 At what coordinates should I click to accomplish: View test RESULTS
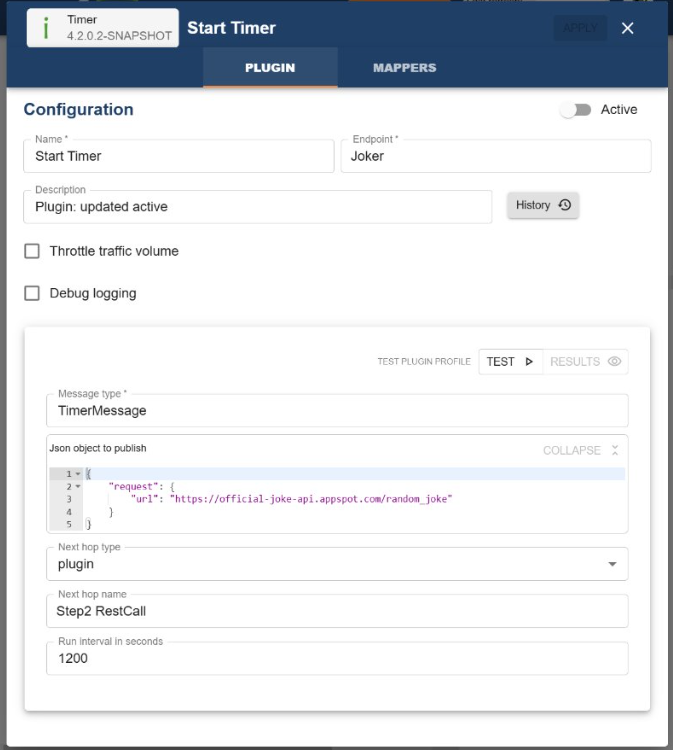(585, 362)
